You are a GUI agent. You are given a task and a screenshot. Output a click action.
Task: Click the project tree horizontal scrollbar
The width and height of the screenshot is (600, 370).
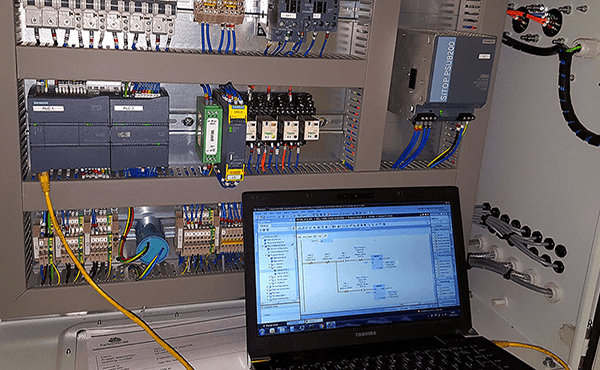[x=279, y=303]
